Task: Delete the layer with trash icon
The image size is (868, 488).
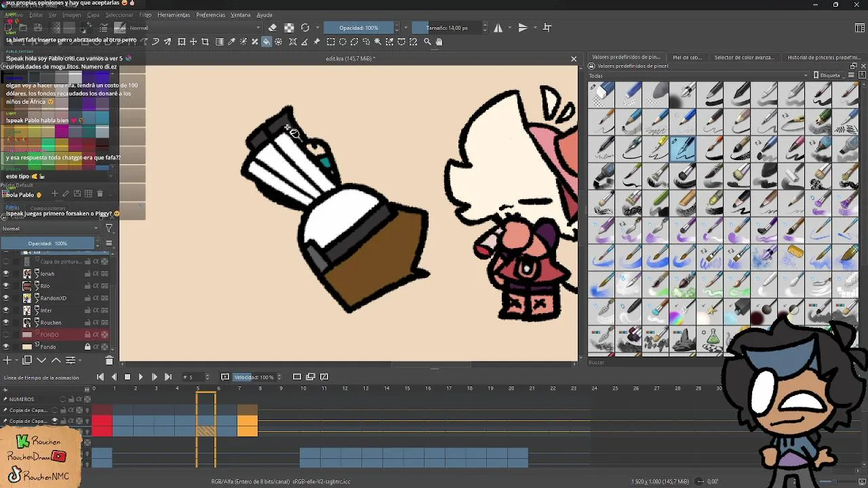Action: [109, 361]
